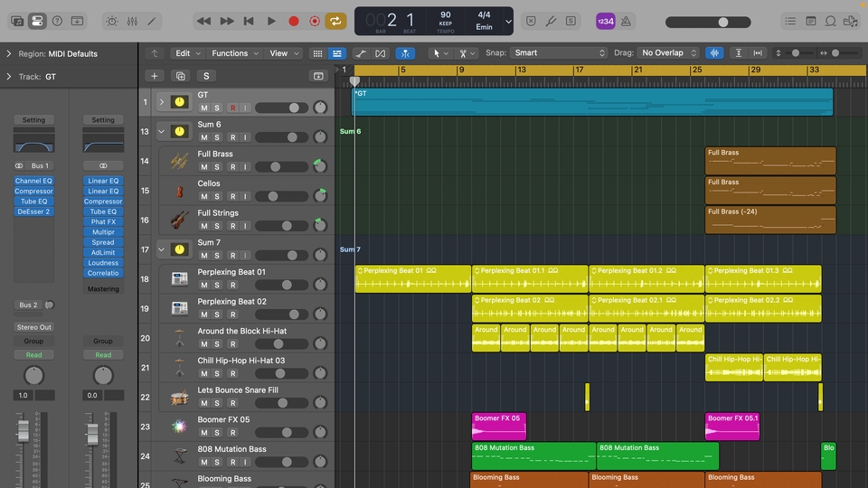This screenshot has height=488, width=868.
Task: Open the Functions menu
Action: tap(234, 53)
